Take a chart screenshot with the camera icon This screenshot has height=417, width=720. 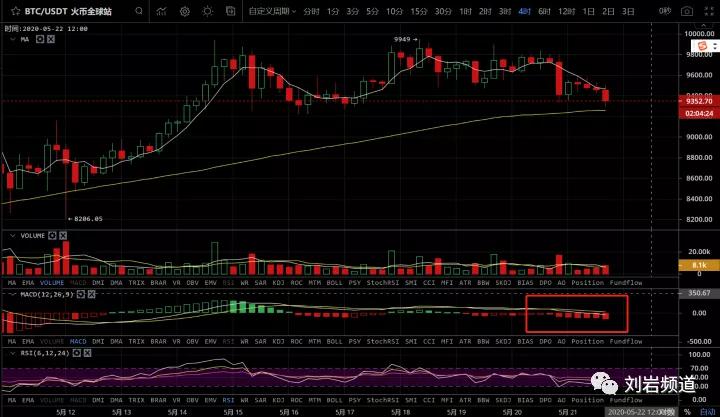tap(686, 11)
